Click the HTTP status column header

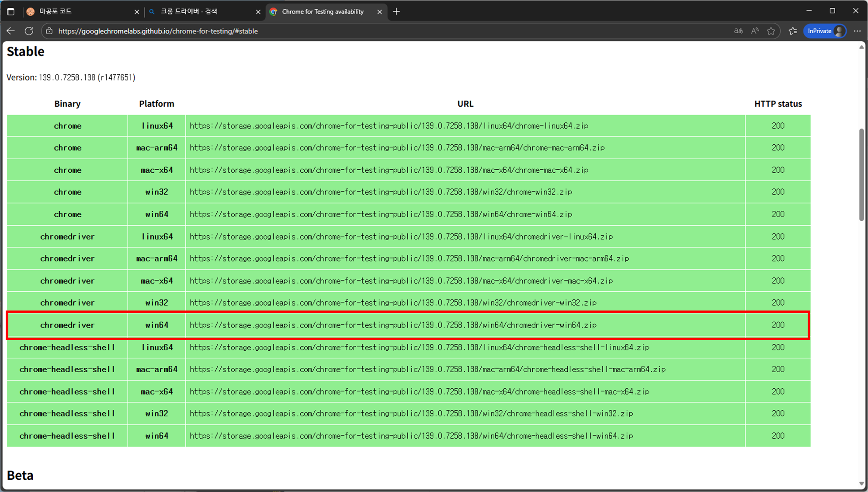click(x=778, y=104)
